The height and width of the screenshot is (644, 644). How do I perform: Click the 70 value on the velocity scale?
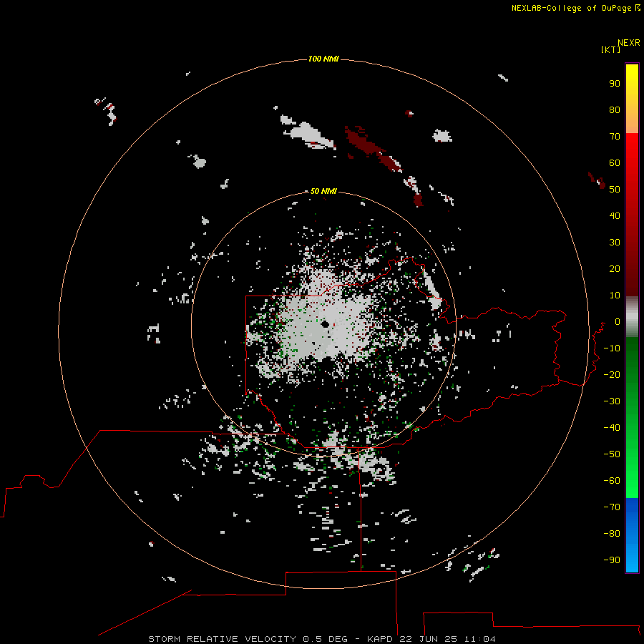tap(615, 137)
